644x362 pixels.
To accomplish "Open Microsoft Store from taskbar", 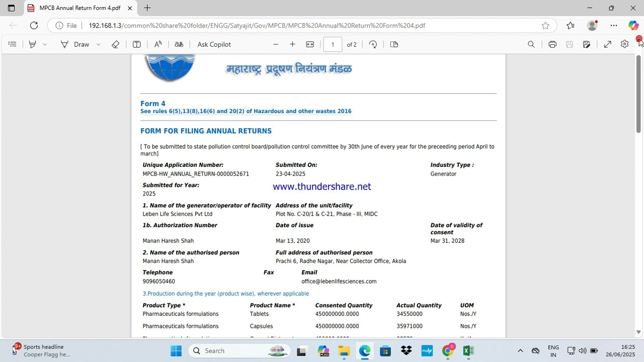I will point(385,351).
